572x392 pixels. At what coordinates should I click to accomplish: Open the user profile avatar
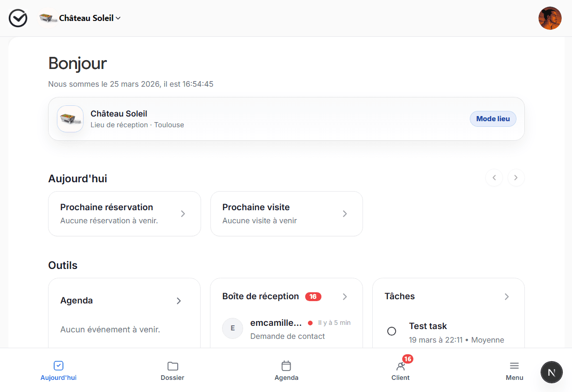point(550,18)
